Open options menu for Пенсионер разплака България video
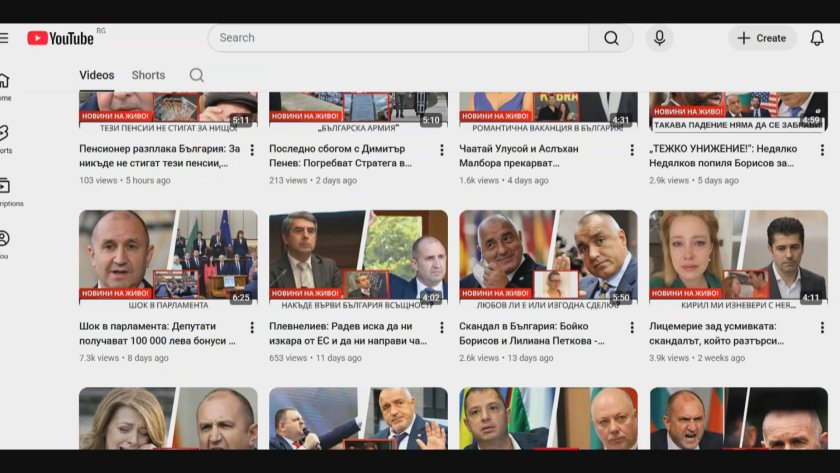840x473 pixels. (x=252, y=150)
